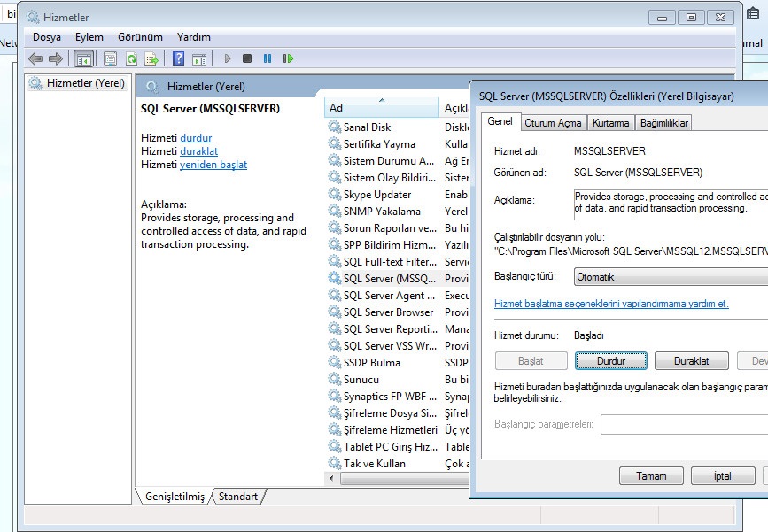The height and width of the screenshot is (532, 768).
Task: Click the gear icon of Sanal Disk
Action: 335,127
